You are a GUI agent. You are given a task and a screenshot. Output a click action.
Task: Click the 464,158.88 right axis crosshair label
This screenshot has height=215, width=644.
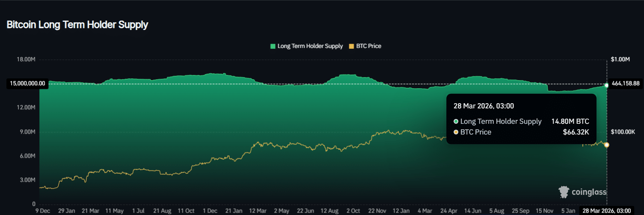point(625,84)
